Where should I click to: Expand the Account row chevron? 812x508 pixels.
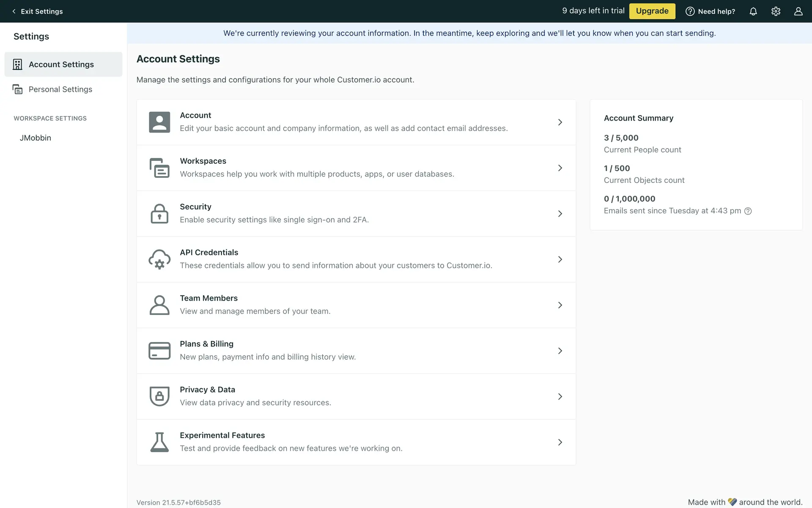click(x=560, y=122)
